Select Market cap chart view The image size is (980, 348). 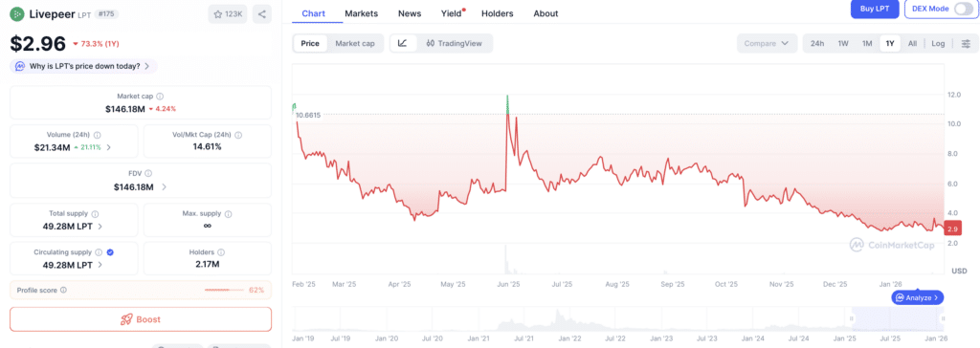355,43
